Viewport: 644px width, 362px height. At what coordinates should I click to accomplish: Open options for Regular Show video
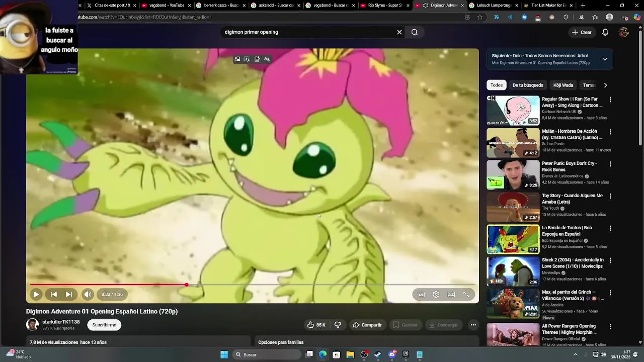click(x=610, y=100)
